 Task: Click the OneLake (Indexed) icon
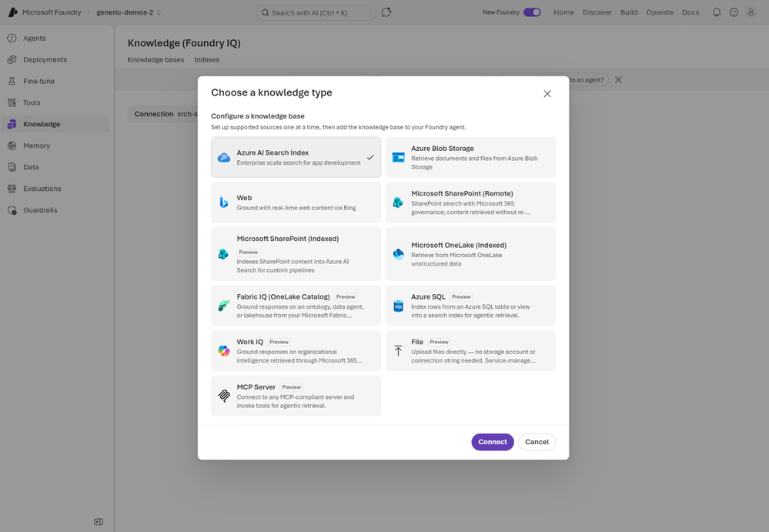coord(398,254)
